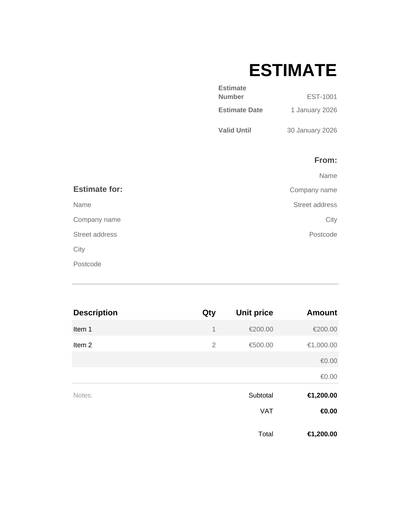Click the Estimate for: heading
Viewport: 411px width, 532px height.
point(98,189)
